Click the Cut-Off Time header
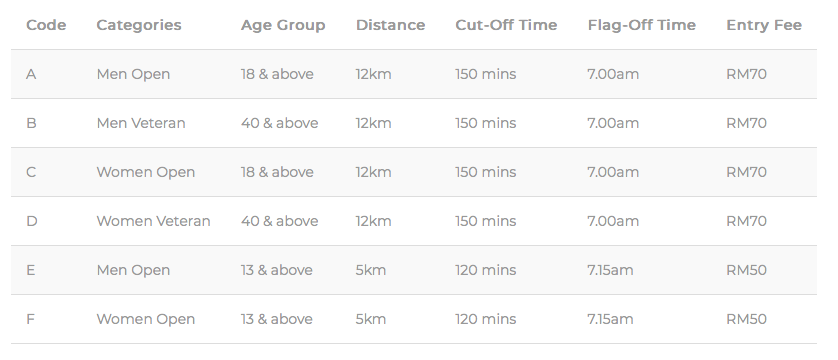 (506, 25)
